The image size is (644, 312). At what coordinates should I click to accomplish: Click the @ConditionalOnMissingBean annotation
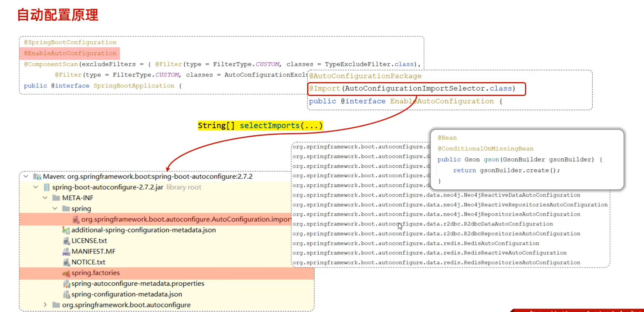[x=486, y=149]
